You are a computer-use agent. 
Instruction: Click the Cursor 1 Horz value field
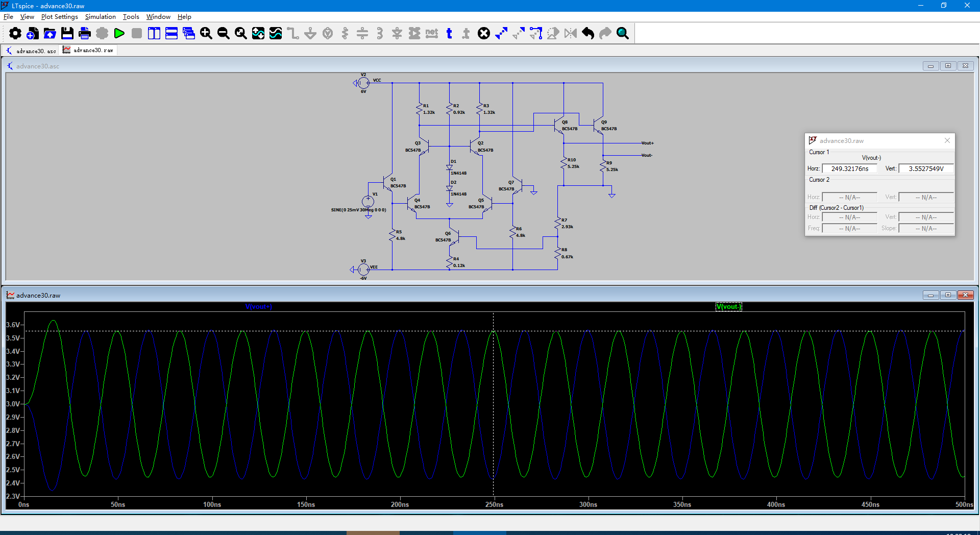849,168
